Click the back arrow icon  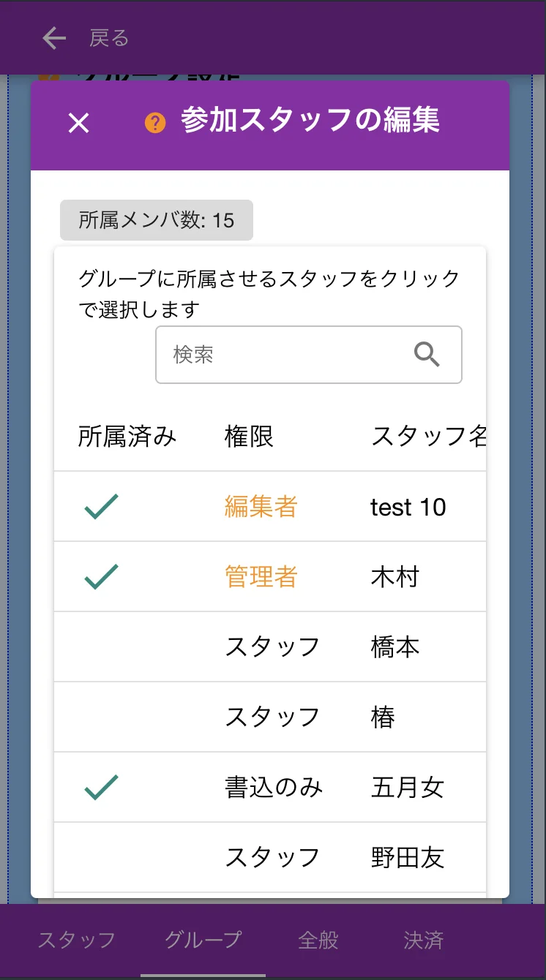(54, 38)
